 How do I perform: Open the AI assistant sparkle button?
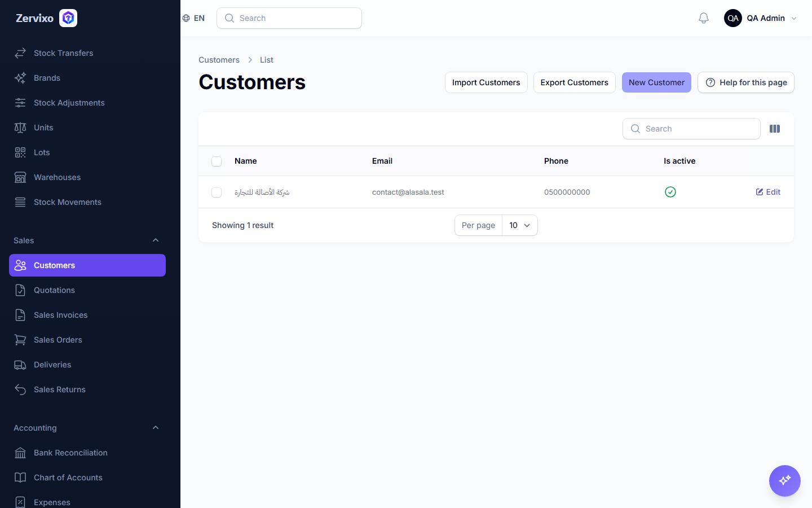tap(785, 481)
